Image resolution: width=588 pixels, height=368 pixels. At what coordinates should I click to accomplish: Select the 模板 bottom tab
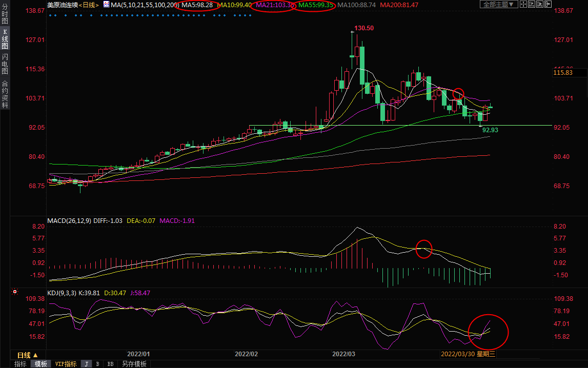(x=41, y=364)
